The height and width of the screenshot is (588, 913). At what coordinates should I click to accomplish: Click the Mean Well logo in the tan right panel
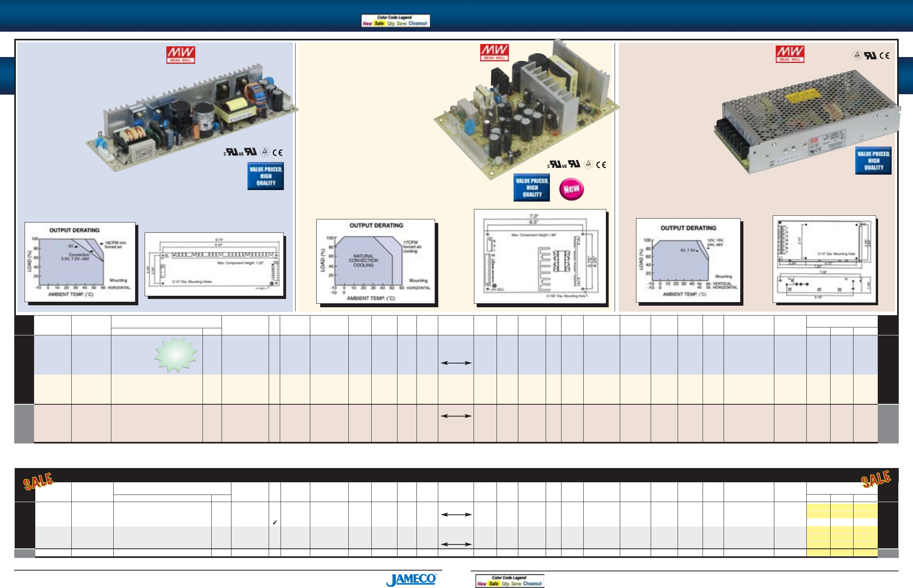pyautogui.click(x=790, y=54)
